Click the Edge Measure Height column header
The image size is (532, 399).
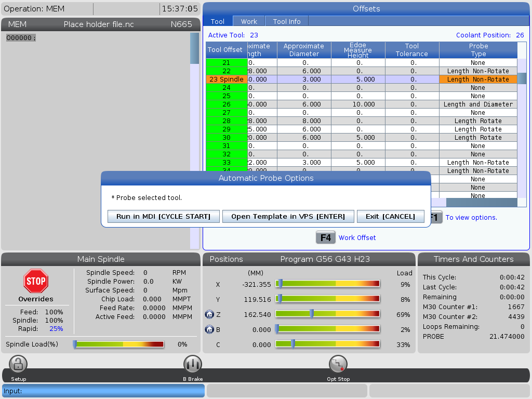coord(358,50)
